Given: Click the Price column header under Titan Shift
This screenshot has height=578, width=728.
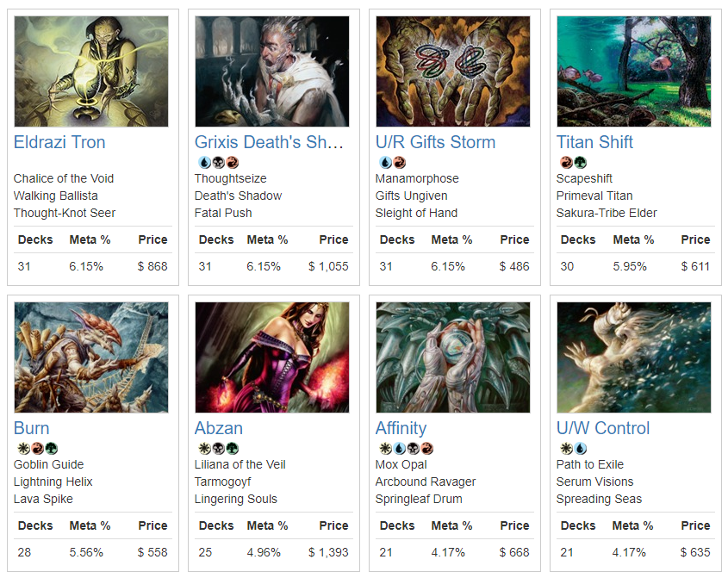Looking at the screenshot, I should tap(695, 239).
